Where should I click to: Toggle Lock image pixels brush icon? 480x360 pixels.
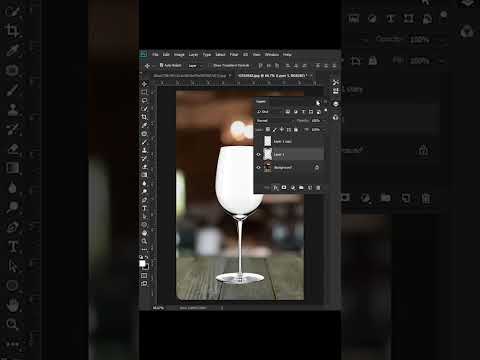coord(275,130)
